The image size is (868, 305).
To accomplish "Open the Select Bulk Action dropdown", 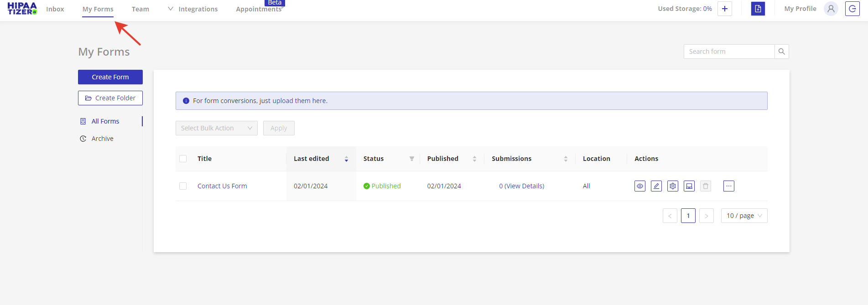I will point(216,128).
